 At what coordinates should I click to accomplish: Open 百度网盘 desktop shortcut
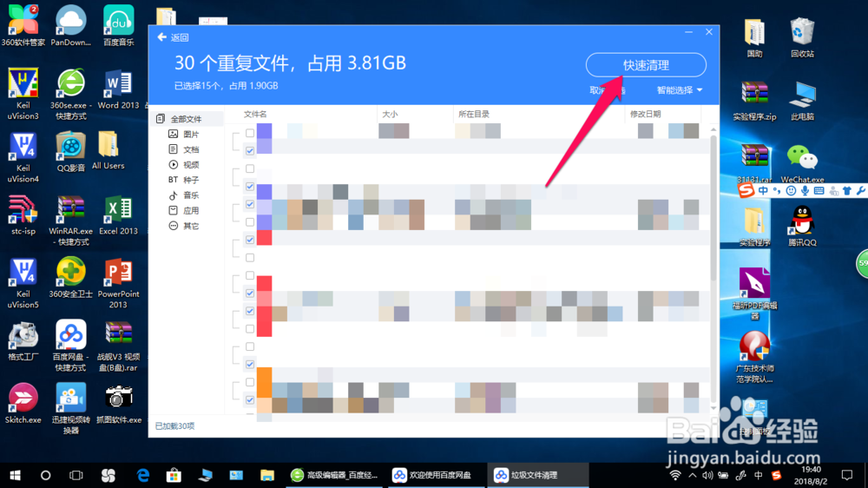click(x=71, y=346)
